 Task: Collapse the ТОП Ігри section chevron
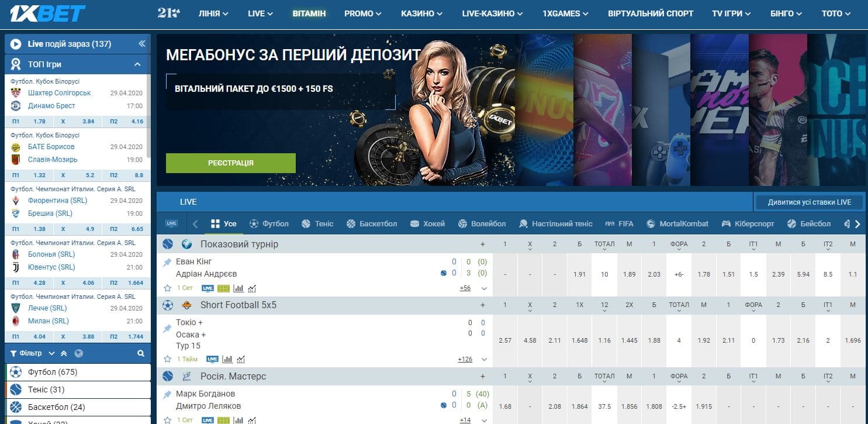click(137, 64)
